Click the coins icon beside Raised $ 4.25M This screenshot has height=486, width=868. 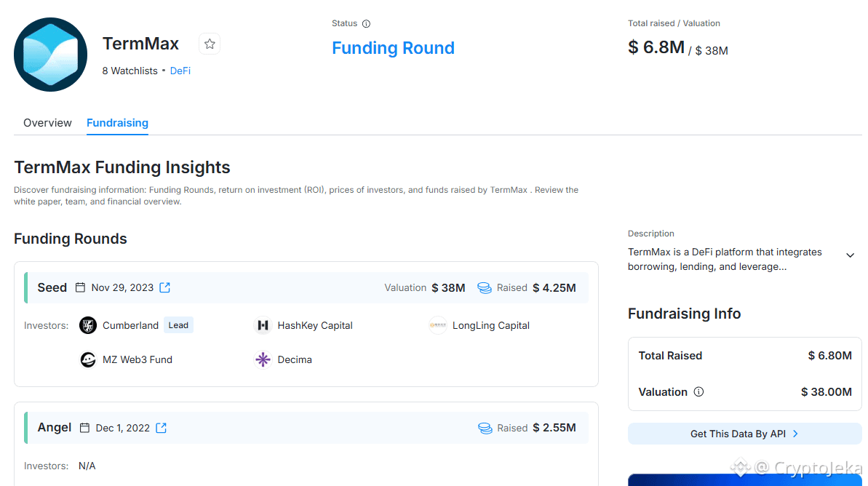(x=485, y=288)
